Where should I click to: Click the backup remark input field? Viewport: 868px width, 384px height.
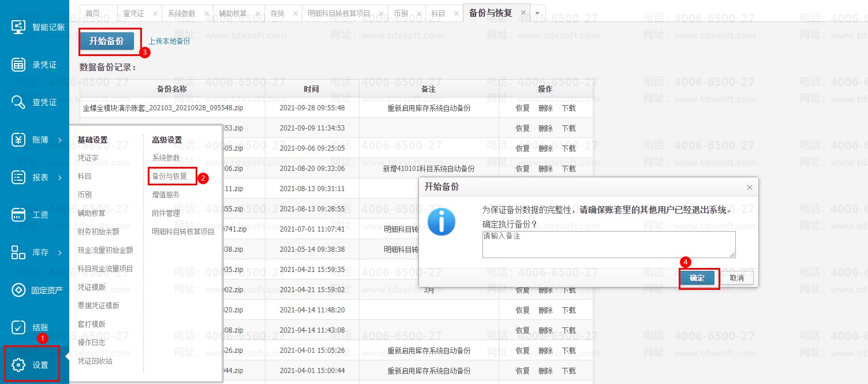(608, 244)
